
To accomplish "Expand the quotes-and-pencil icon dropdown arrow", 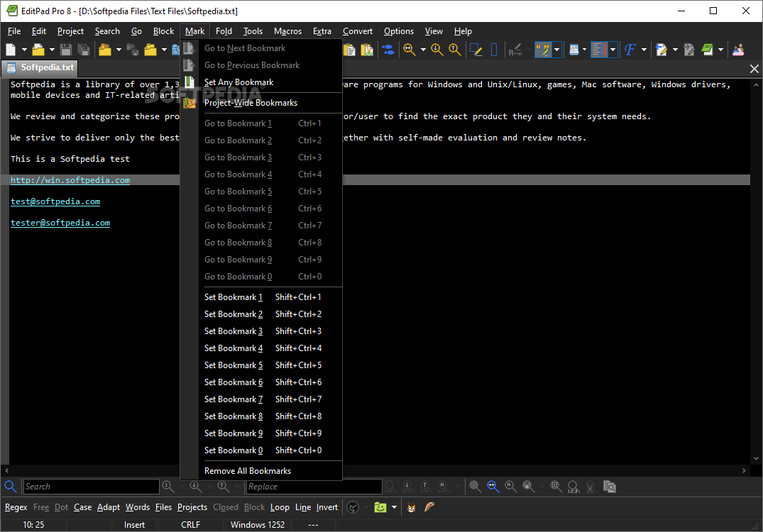I will (x=556, y=50).
